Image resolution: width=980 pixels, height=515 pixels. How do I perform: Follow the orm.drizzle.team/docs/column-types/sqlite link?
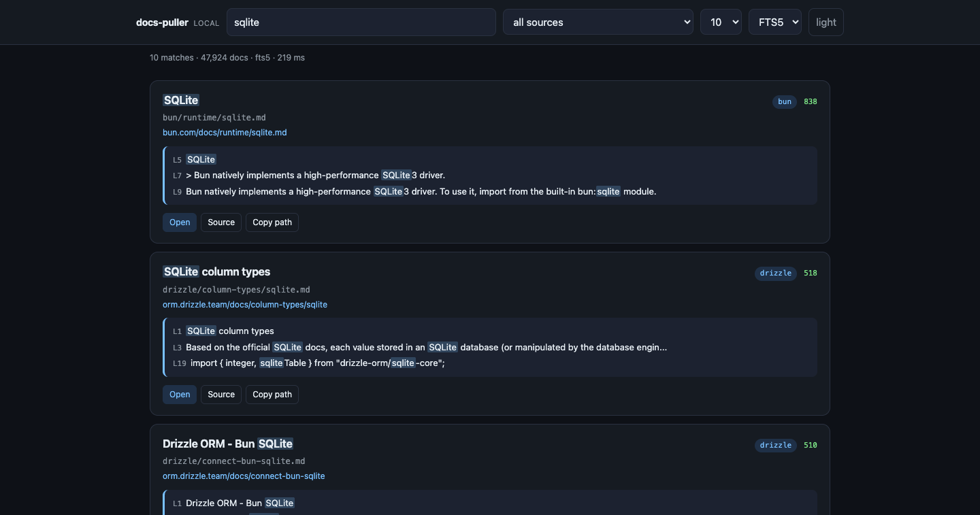click(245, 305)
